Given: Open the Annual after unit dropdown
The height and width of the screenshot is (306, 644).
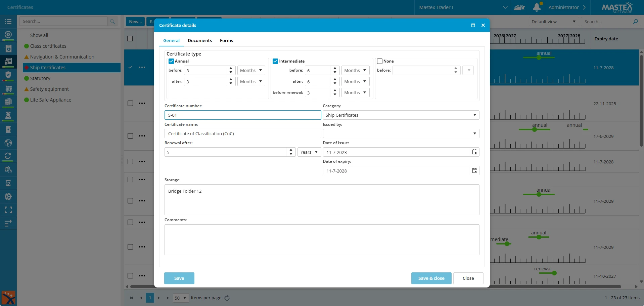Looking at the screenshot, I should click(251, 81).
